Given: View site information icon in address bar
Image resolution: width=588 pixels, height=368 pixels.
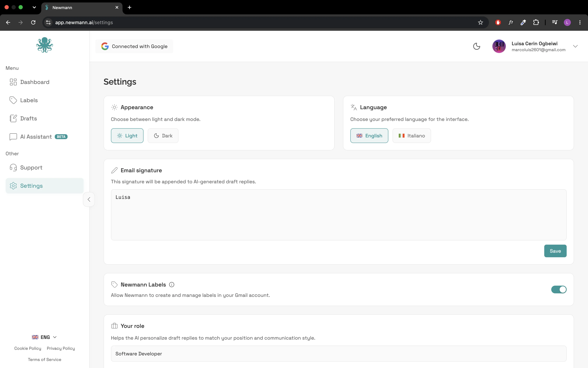Looking at the screenshot, I should (48, 22).
